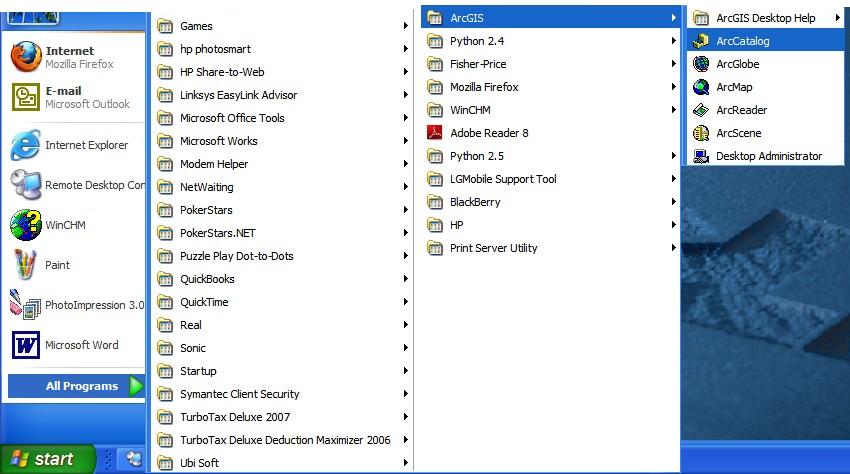The image size is (850, 474).
Task: Open Desktop Administrator
Action: pyautogui.click(x=765, y=156)
